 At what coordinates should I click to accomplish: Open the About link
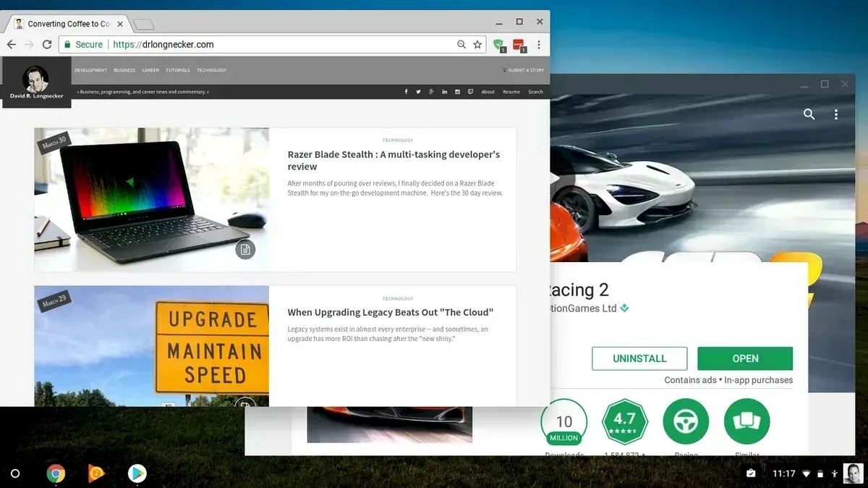(488, 92)
